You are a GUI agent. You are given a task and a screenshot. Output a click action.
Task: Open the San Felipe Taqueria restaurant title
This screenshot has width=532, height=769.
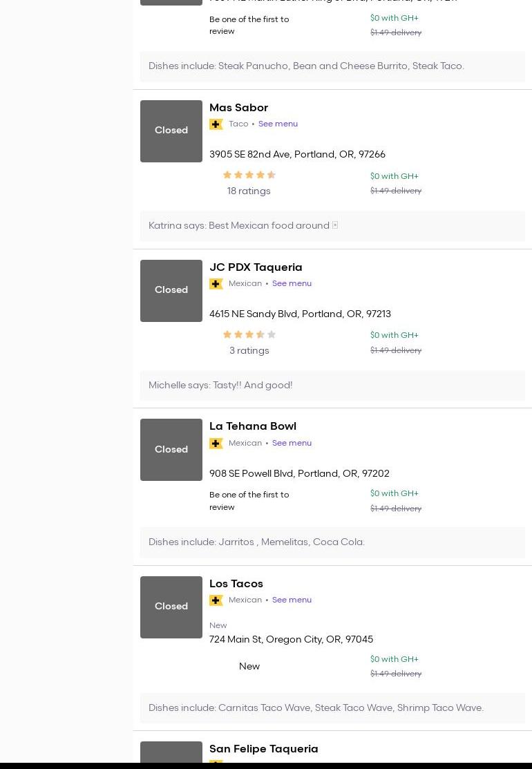coord(264,749)
